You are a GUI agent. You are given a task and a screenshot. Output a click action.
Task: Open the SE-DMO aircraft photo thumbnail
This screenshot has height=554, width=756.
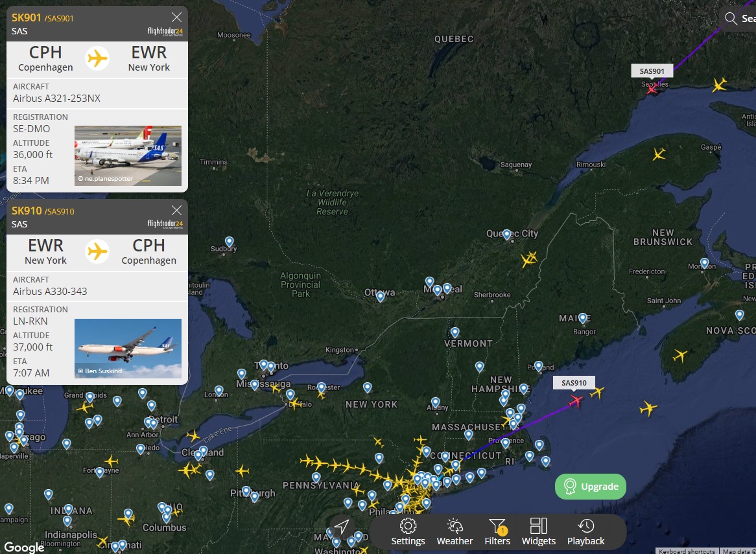tap(128, 156)
